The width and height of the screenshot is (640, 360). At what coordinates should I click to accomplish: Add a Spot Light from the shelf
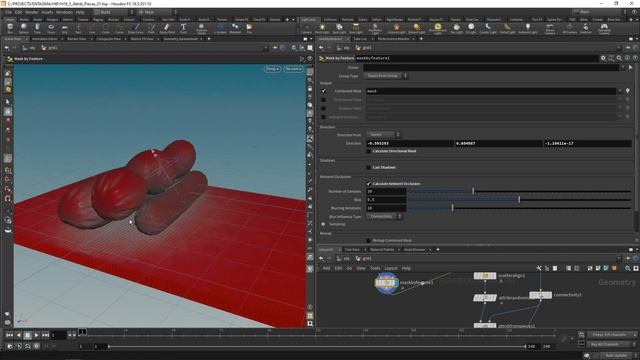coord(339,29)
